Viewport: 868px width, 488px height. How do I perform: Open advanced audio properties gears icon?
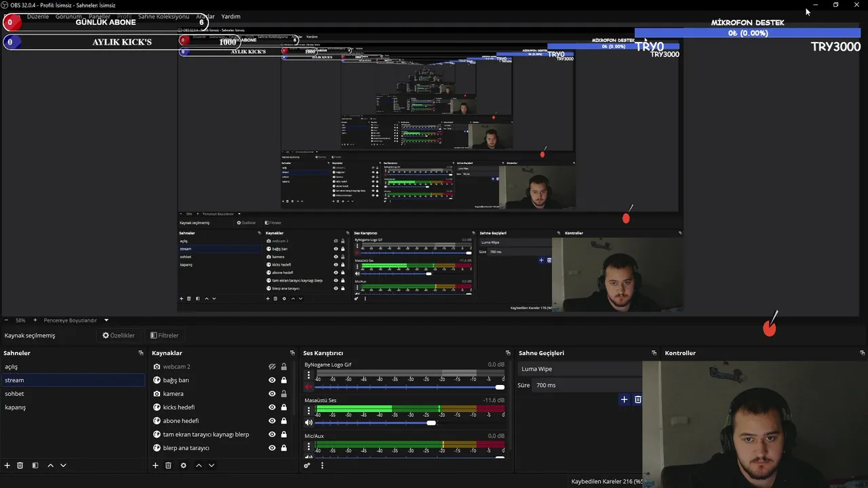point(307,466)
